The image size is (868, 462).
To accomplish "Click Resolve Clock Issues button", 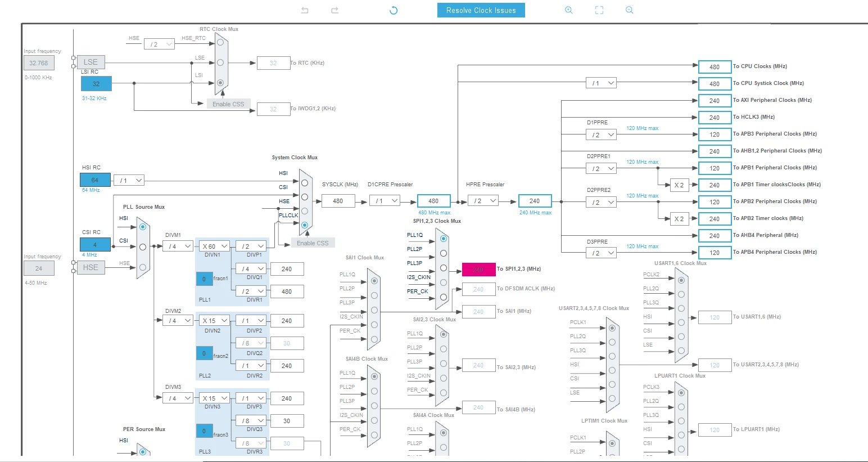I will click(481, 10).
